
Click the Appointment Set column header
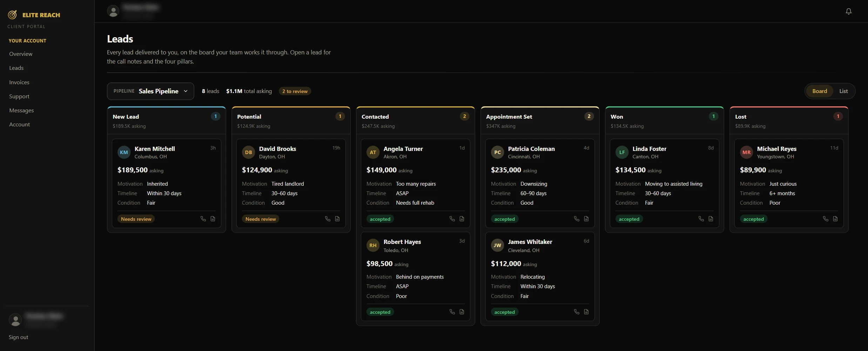[540, 120]
